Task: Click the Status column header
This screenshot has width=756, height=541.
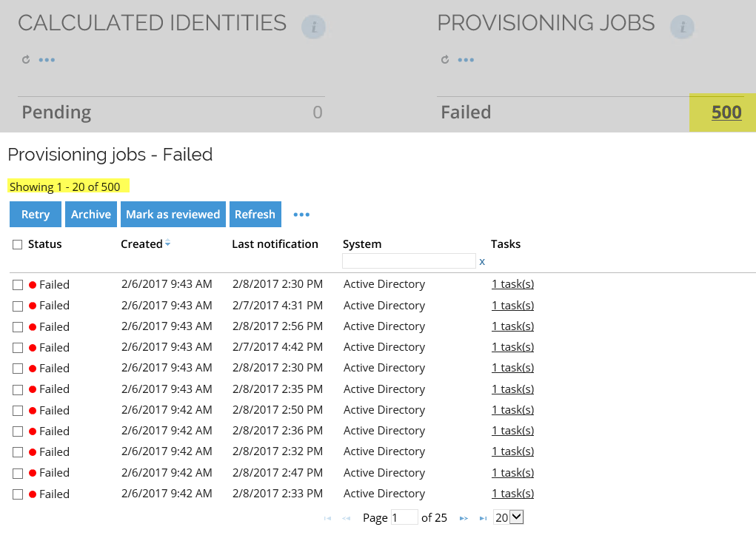Action: click(45, 243)
